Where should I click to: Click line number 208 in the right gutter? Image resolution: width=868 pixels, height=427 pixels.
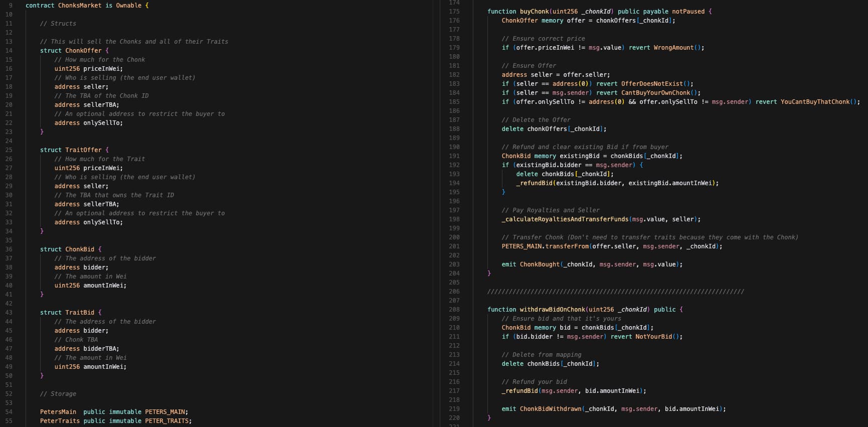(x=454, y=310)
